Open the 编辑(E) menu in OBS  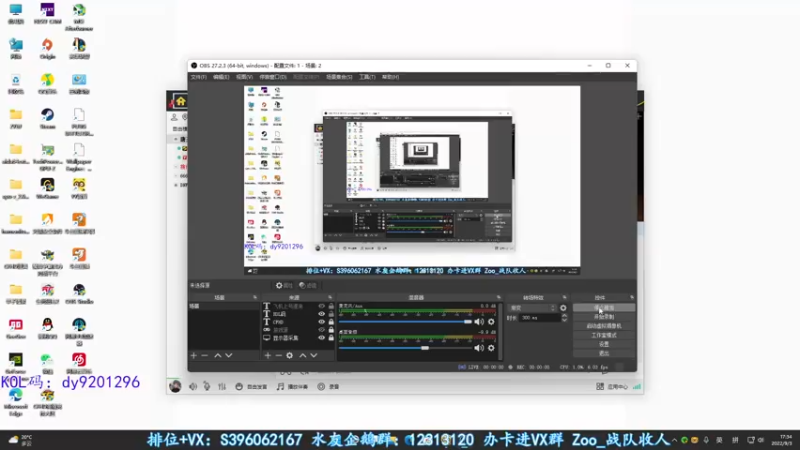tap(221, 77)
